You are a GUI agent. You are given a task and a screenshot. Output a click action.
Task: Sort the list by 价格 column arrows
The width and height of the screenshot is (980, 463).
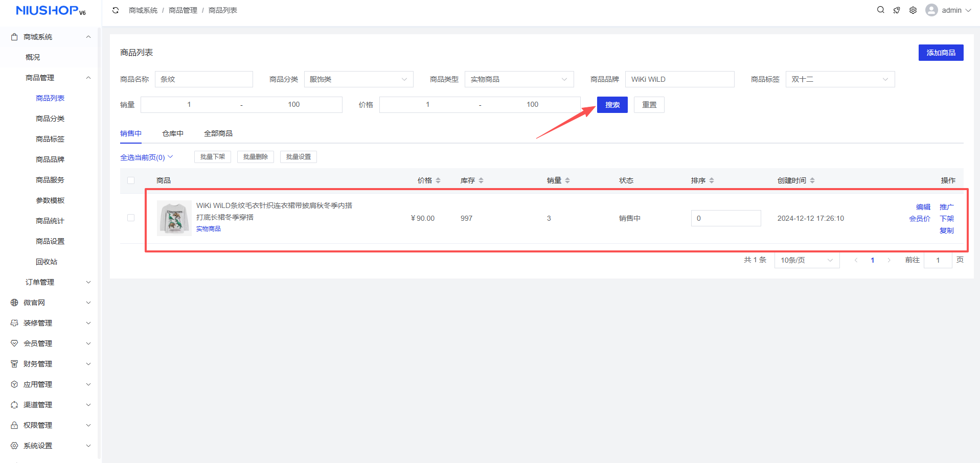click(438, 180)
